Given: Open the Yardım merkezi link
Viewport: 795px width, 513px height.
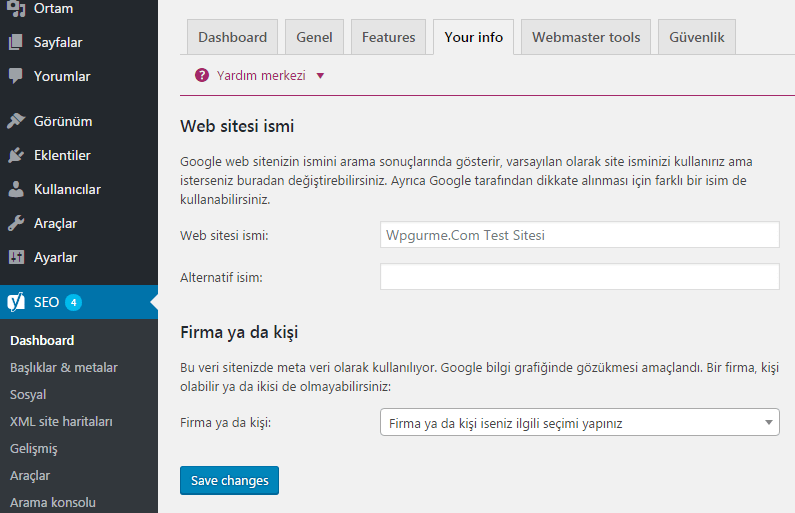Looking at the screenshot, I should (261, 76).
